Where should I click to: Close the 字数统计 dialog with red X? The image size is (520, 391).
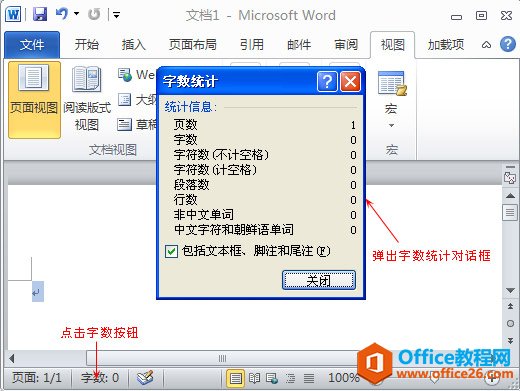(350, 81)
